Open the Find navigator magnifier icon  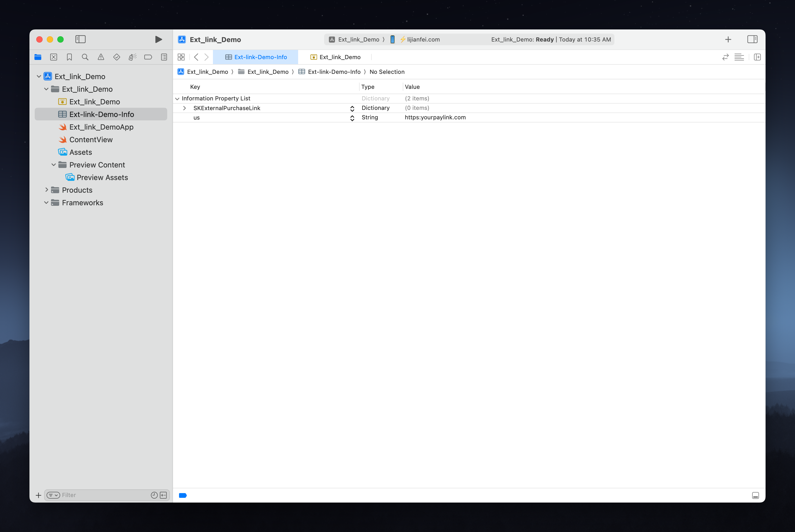tap(85, 57)
